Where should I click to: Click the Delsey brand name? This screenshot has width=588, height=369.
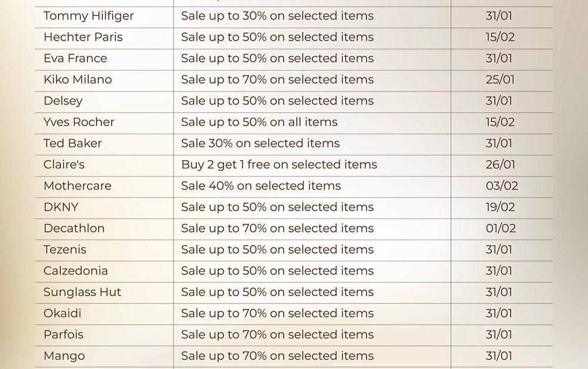tap(63, 101)
